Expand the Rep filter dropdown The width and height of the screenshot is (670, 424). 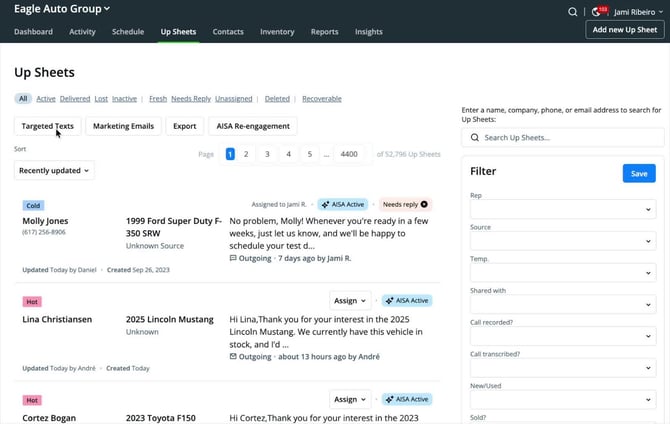pos(563,209)
